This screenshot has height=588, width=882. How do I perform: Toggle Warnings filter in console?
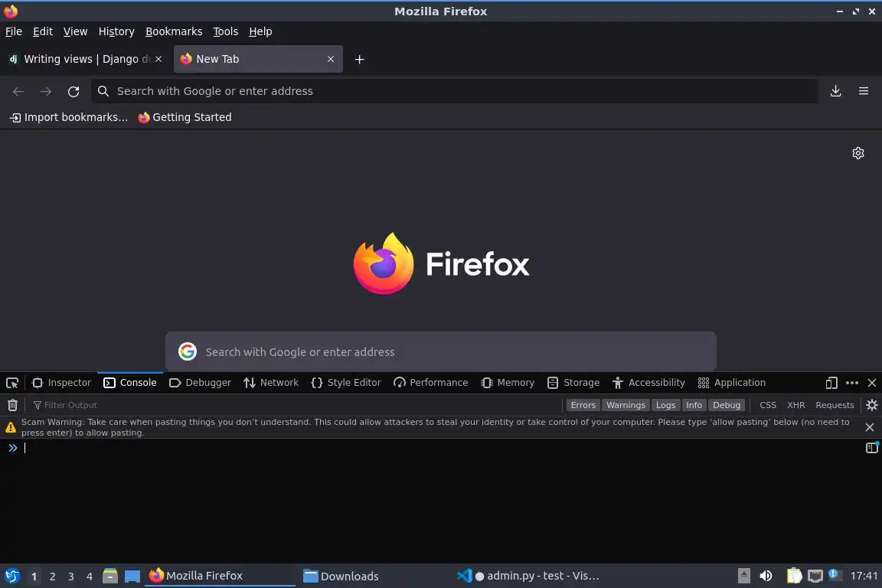(x=626, y=405)
